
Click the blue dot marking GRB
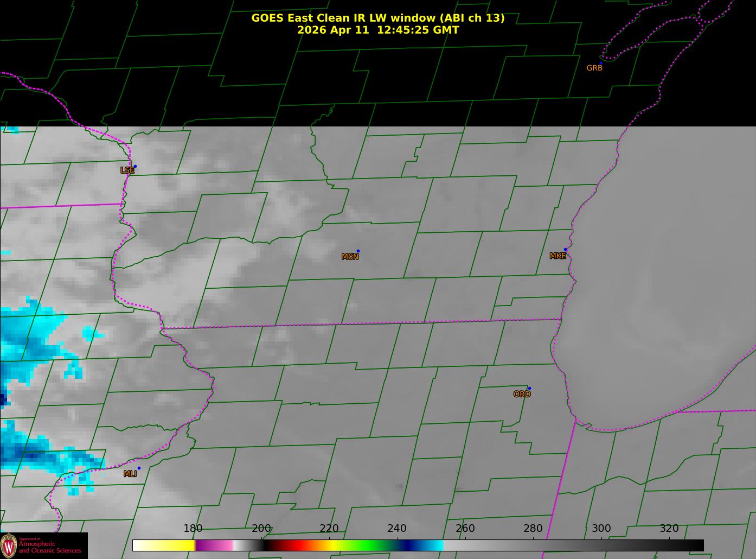pyautogui.click(x=601, y=63)
